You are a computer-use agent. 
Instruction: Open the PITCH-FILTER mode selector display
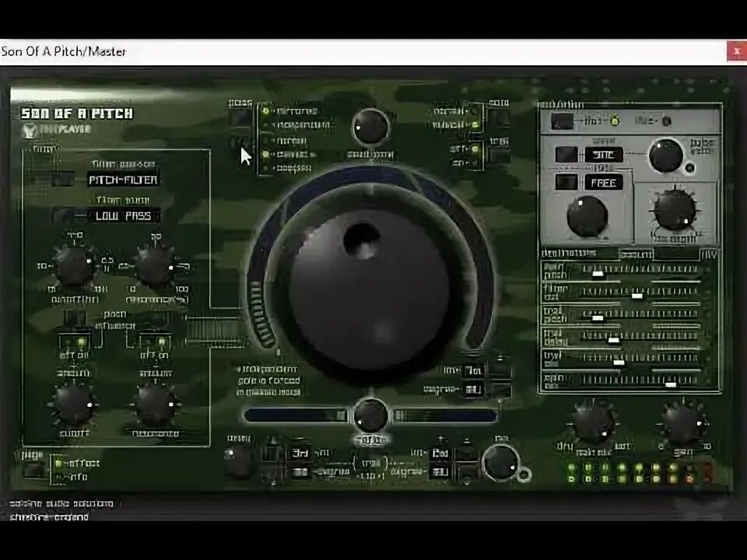click(x=124, y=180)
